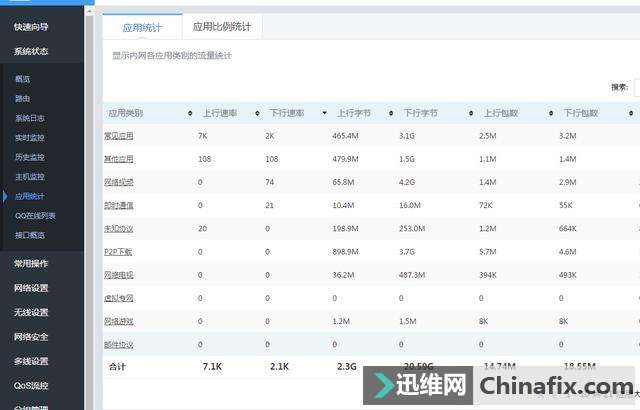
Task: Open 实时监控 in the sidebar
Action: (29, 137)
